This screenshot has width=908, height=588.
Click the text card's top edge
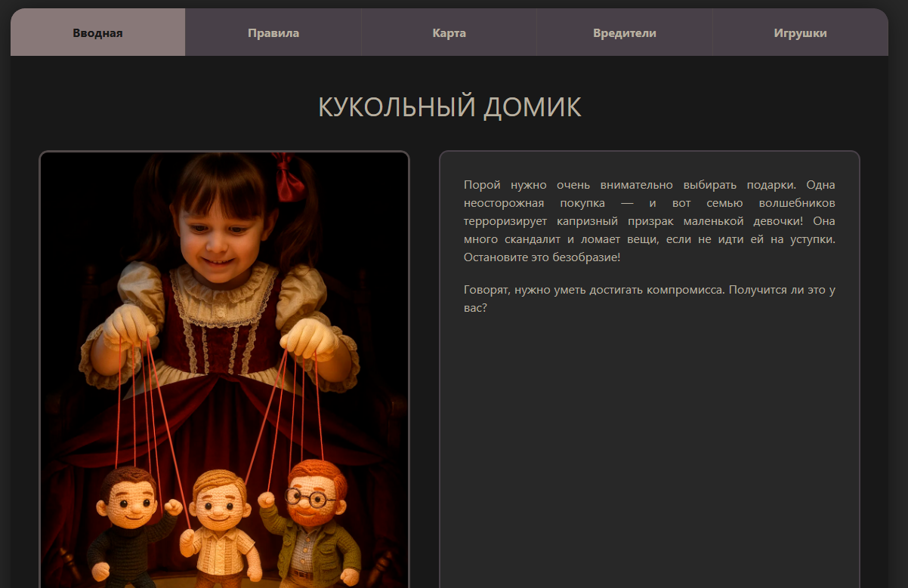(x=650, y=152)
